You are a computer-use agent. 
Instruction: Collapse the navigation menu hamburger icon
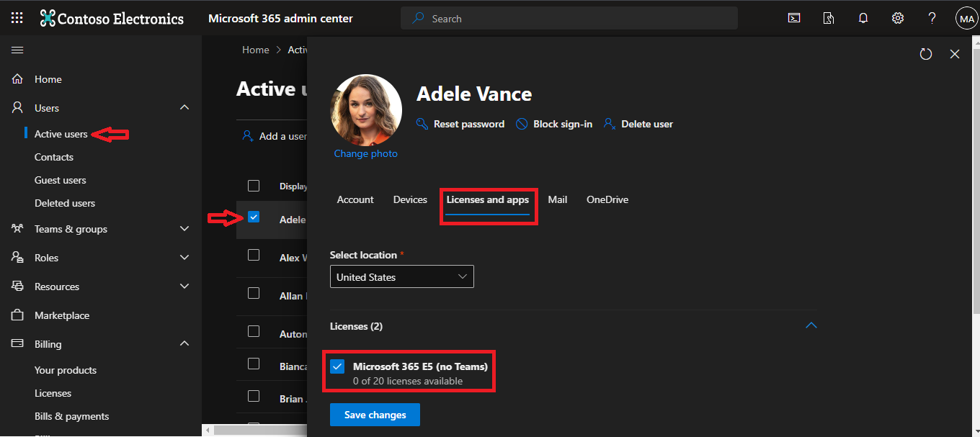17,50
